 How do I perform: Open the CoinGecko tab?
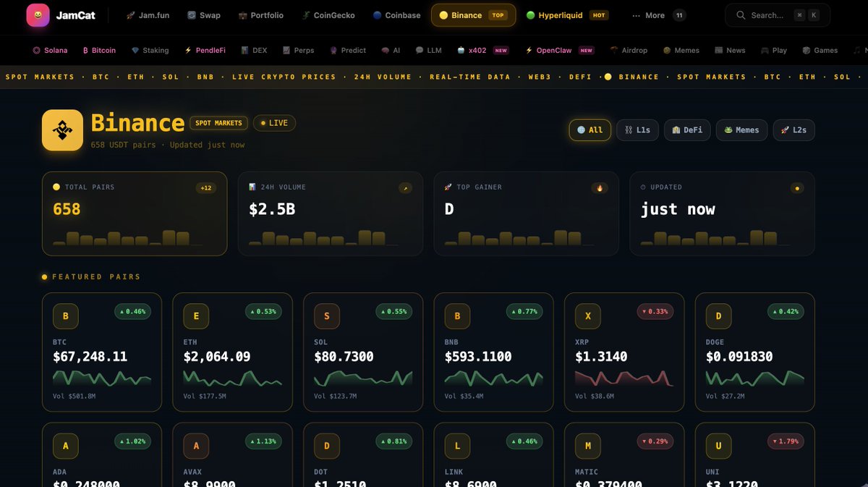[328, 15]
